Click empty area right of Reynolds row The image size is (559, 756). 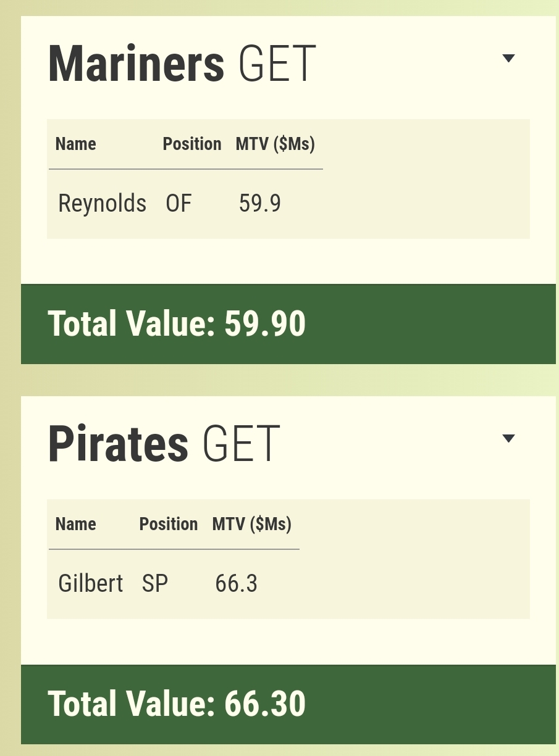(x=426, y=203)
